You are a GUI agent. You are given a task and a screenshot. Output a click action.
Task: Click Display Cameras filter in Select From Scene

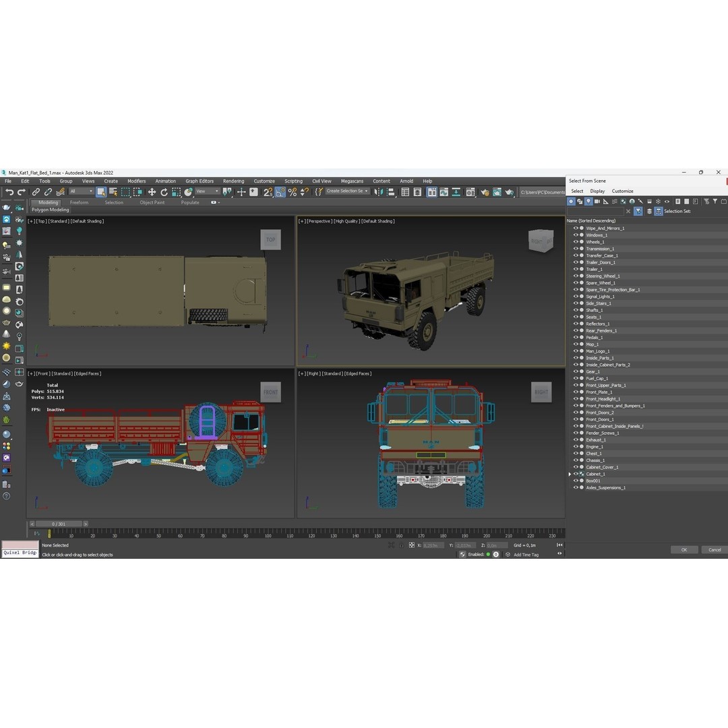[597, 202]
